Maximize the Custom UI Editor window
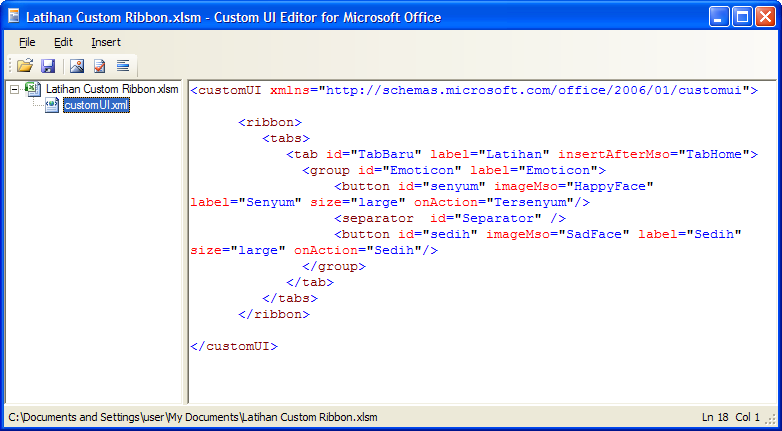The height and width of the screenshot is (431, 782). coord(742,16)
